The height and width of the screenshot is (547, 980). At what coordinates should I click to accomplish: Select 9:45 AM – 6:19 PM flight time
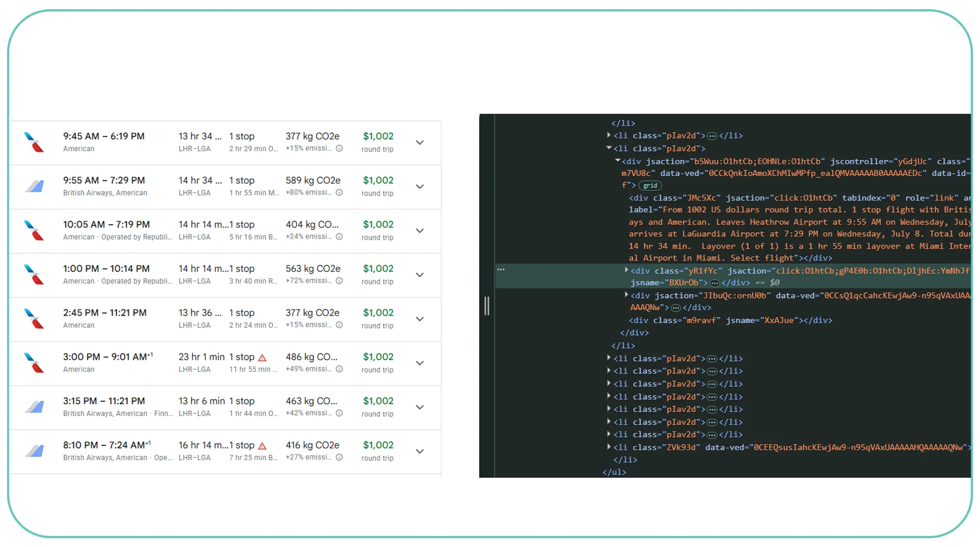[104, 136]
